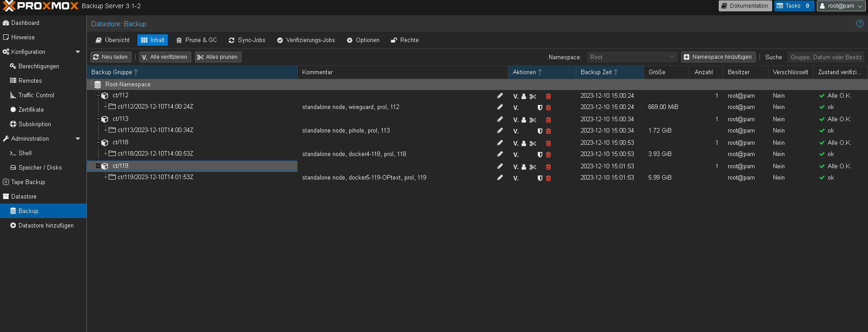The image size is (868, 332).
Task: Delete trash icon for ct/118 group
Action: tap(548, 143)
